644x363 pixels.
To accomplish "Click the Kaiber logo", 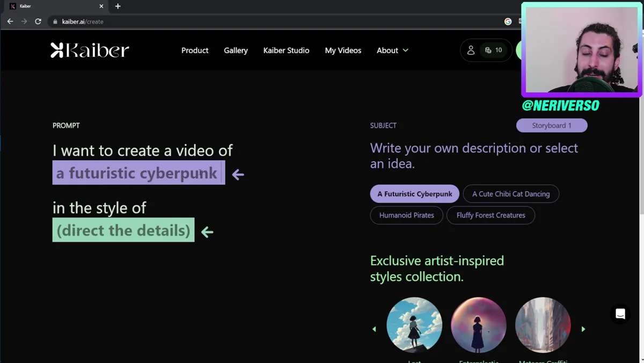I will [x=90, y=50].
